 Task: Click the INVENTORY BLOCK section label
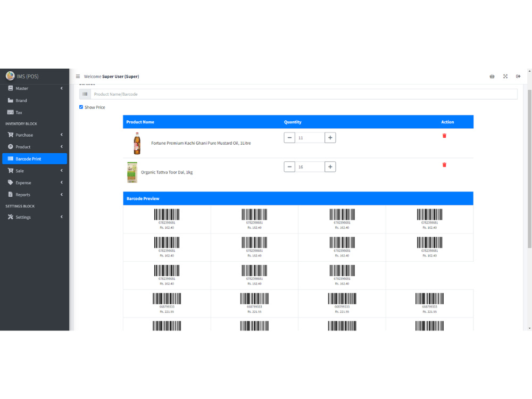tap(21, 124)
